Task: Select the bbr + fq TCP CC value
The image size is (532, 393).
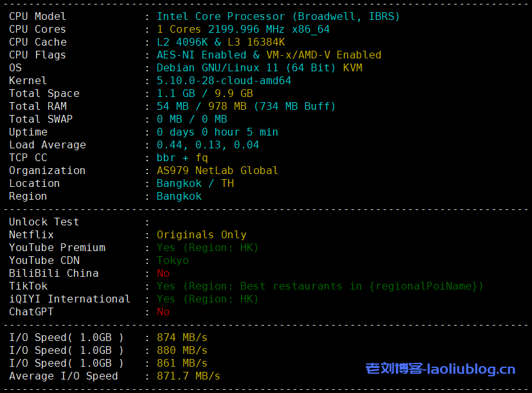Action: [182, 158]
